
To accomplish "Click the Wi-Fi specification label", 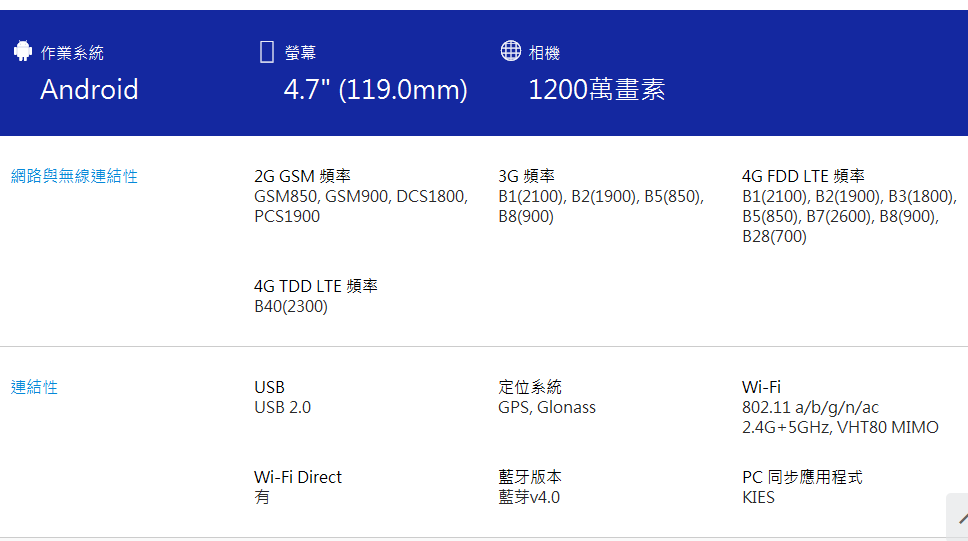I will coord(761,387).
